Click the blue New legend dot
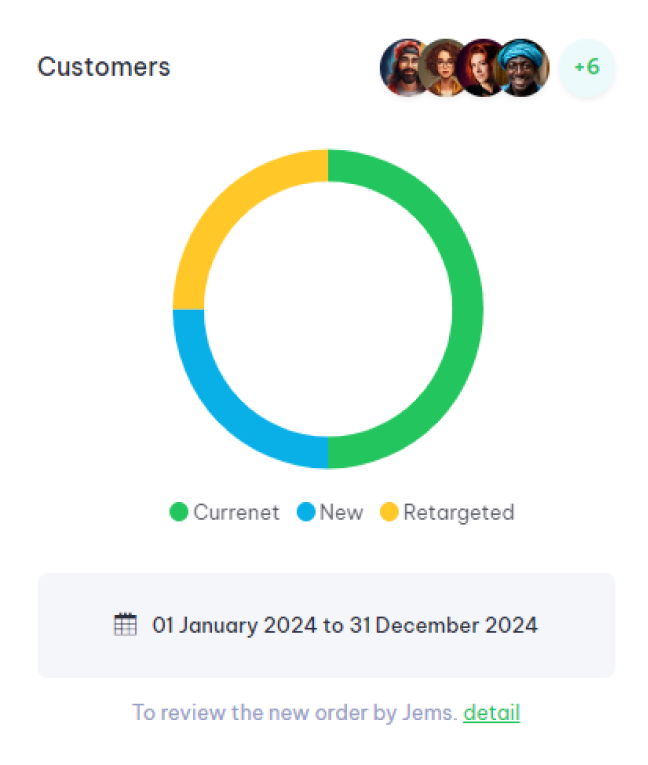 306,513
